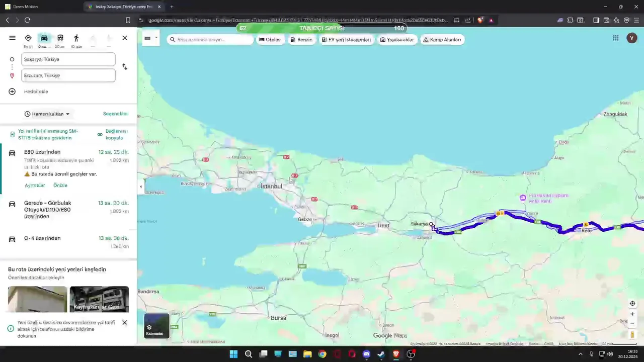
Task: Show hidden system tray icons
Action: pyautogui.click(x=581, y=354)
